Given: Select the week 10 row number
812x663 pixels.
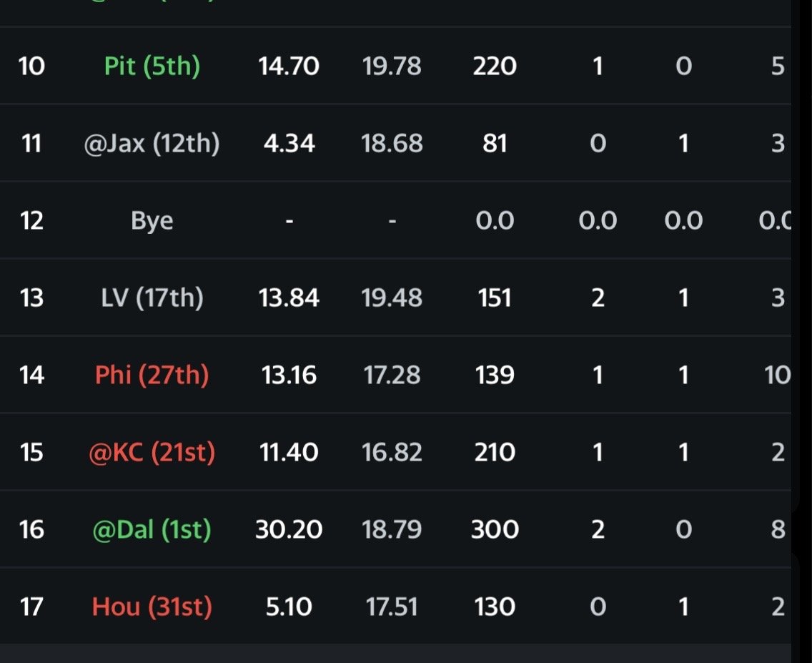Looking at the screenshot, I should click(31, 67).
